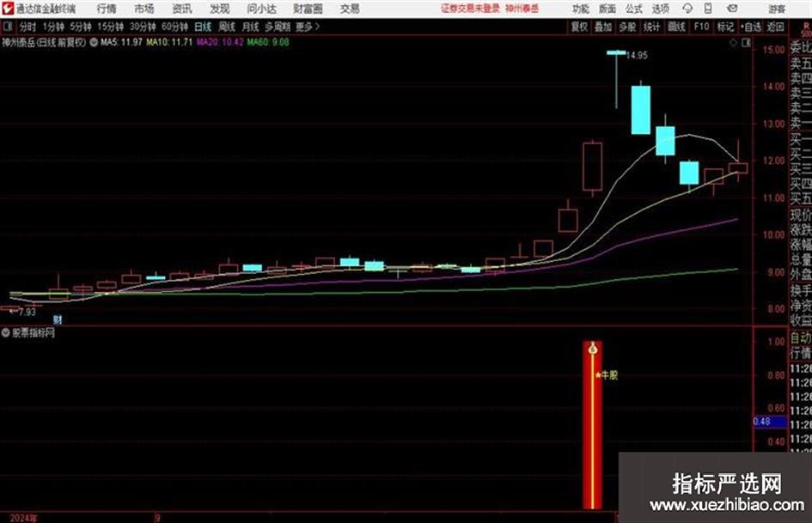
Task: Click the 现价 row in side panel
Action: click(x=801, y=215)
